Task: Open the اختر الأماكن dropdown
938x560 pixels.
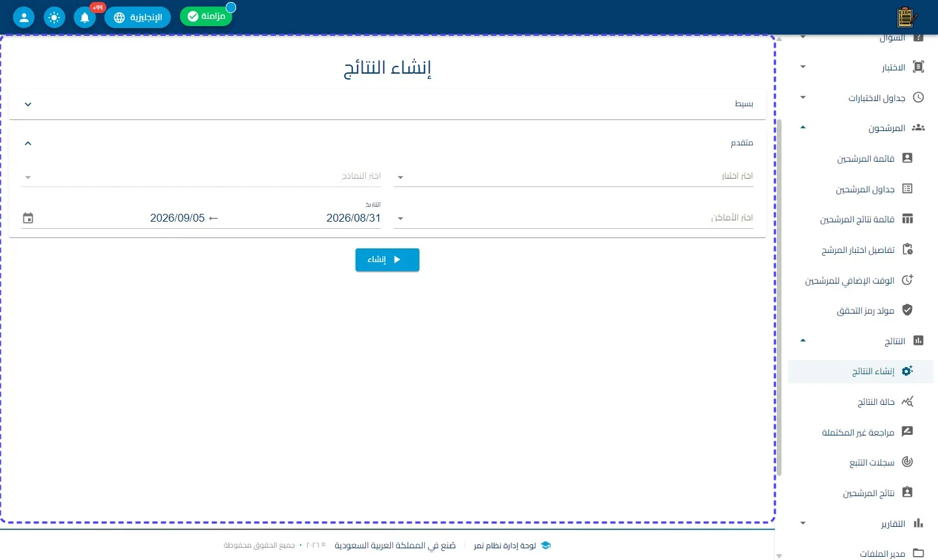Action: coord(573,218)
